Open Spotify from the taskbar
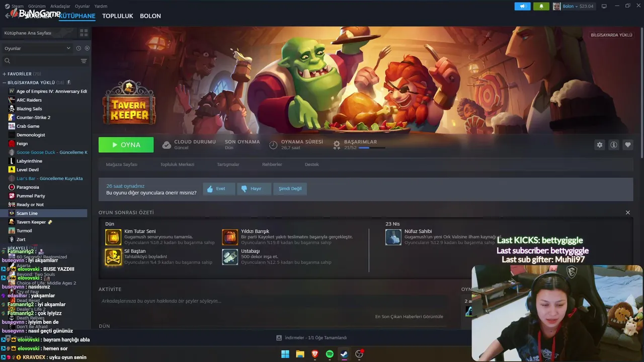 click(330, 354)
